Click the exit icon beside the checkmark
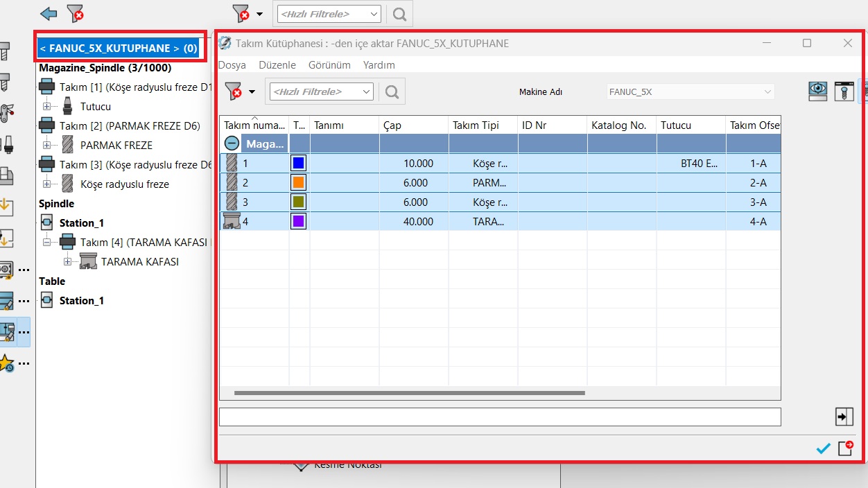Viewport: 868px width, 488px height. (x=845, y=448)
